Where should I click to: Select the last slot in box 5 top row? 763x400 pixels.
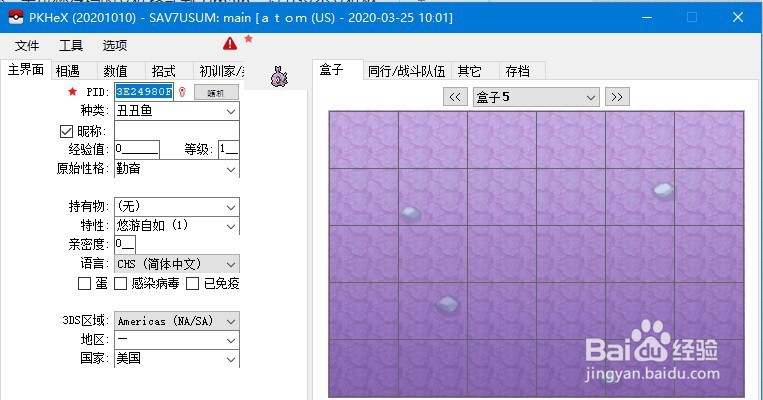coord(709,140)
